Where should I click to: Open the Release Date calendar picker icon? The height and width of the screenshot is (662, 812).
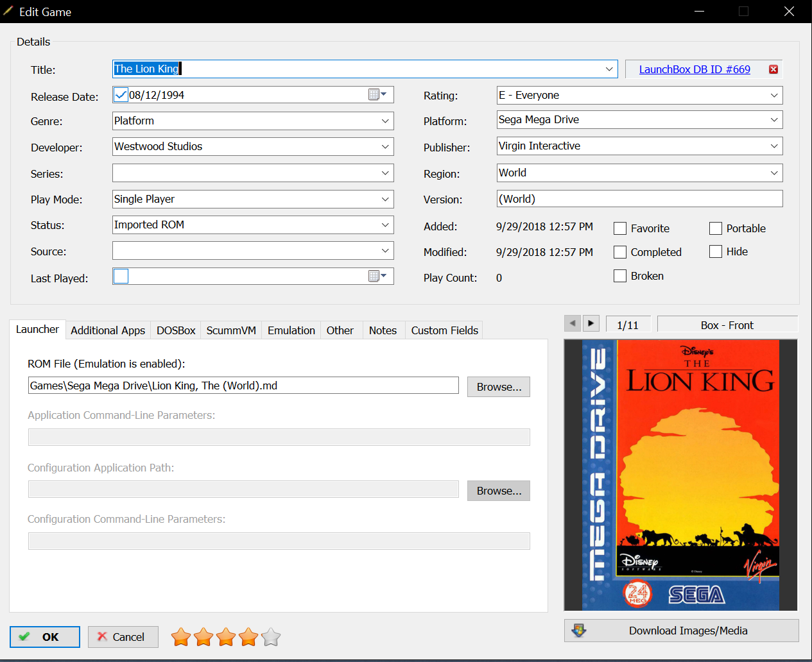click(377, 95)
